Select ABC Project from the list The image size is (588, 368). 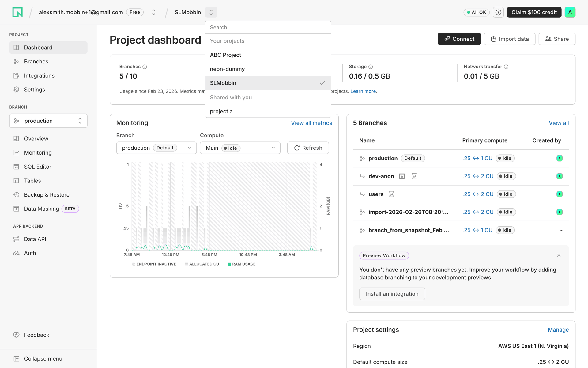click(x=268, y=55)
